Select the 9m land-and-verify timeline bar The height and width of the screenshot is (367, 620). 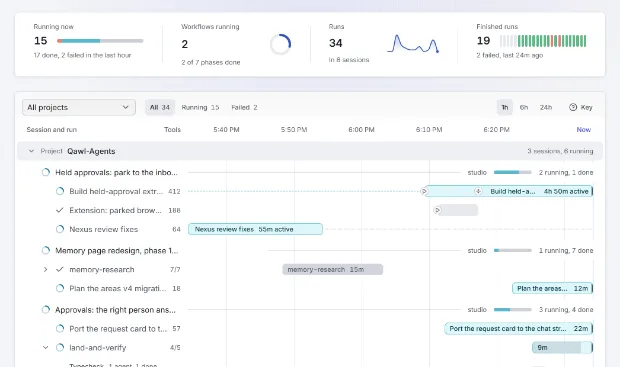[x=563, y=348]
